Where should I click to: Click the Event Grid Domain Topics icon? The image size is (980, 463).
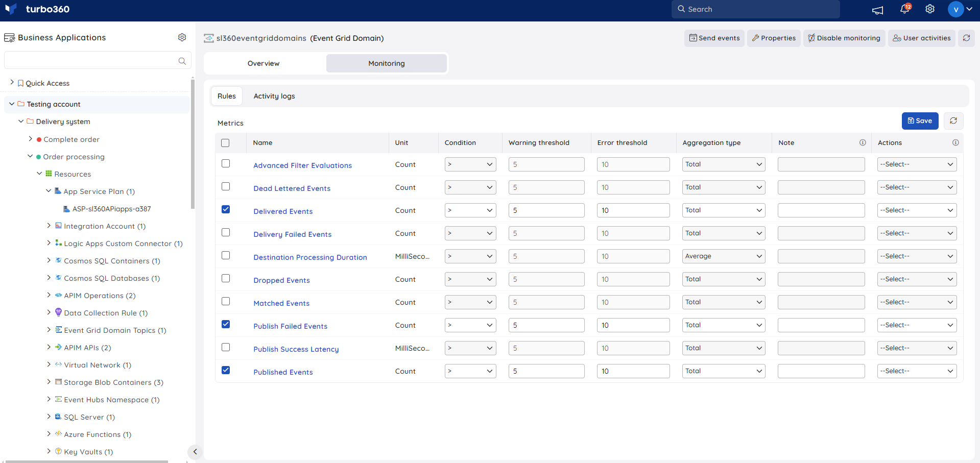58,330
